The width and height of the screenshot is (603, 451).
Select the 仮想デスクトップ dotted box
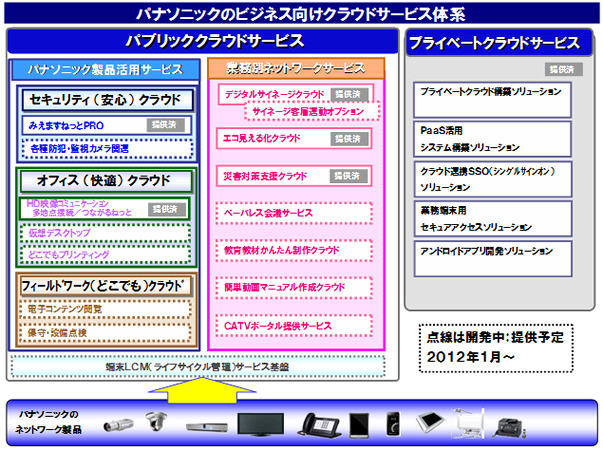(105, 233)
